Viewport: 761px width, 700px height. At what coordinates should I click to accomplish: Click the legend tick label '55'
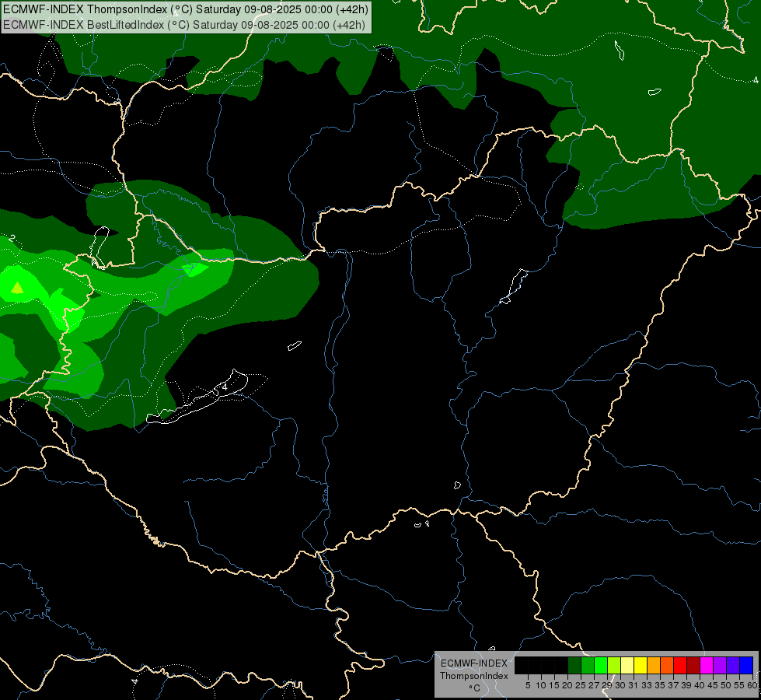pos(739,685)
